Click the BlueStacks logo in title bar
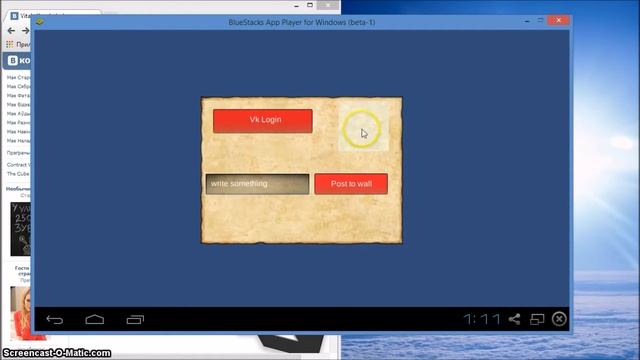640x360 pixels. (x=40, y=22)
